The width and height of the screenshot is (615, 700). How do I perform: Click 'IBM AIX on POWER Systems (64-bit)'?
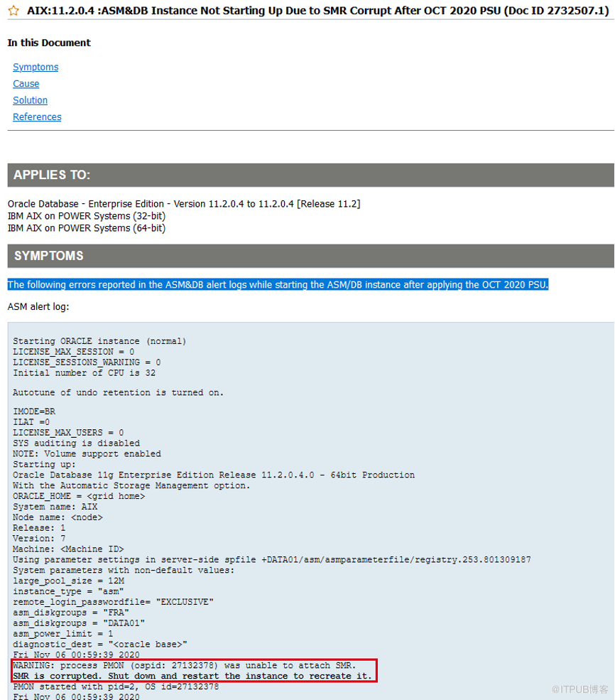pyautogui.click(x=87, y=228)
